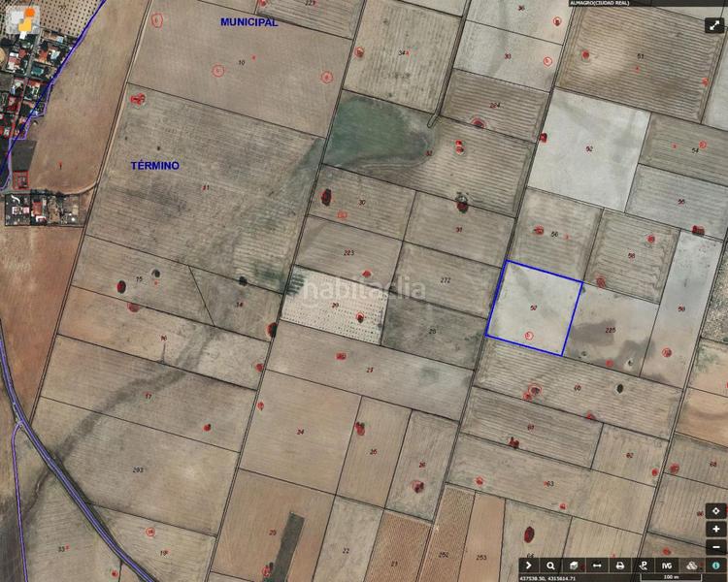Print the current map view
The height and width of the screenshot is (582, 728).
point(619,565)
